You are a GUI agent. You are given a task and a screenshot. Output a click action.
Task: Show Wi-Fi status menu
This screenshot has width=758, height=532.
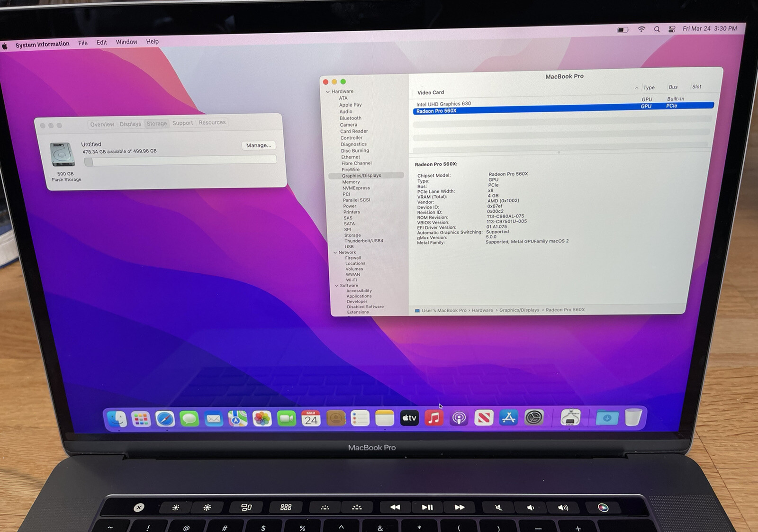click(641, 29)
